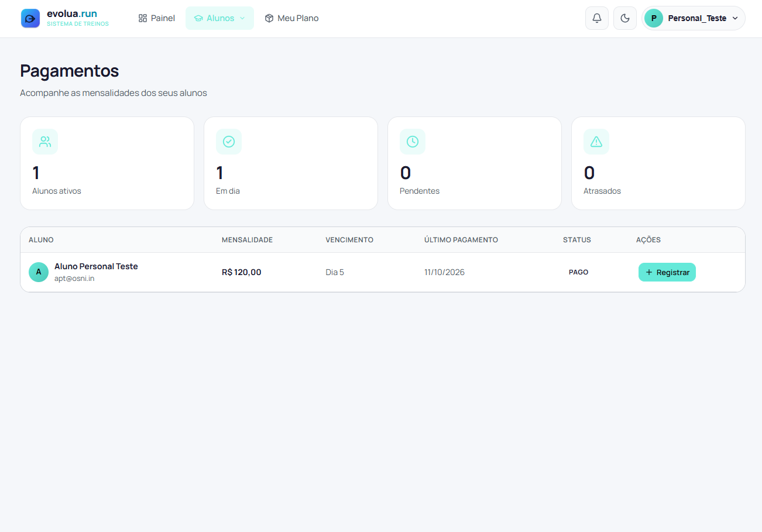Click the Pendentes clock icon
The height and width of the screenshot is (532, 762).
coord(413,142)
